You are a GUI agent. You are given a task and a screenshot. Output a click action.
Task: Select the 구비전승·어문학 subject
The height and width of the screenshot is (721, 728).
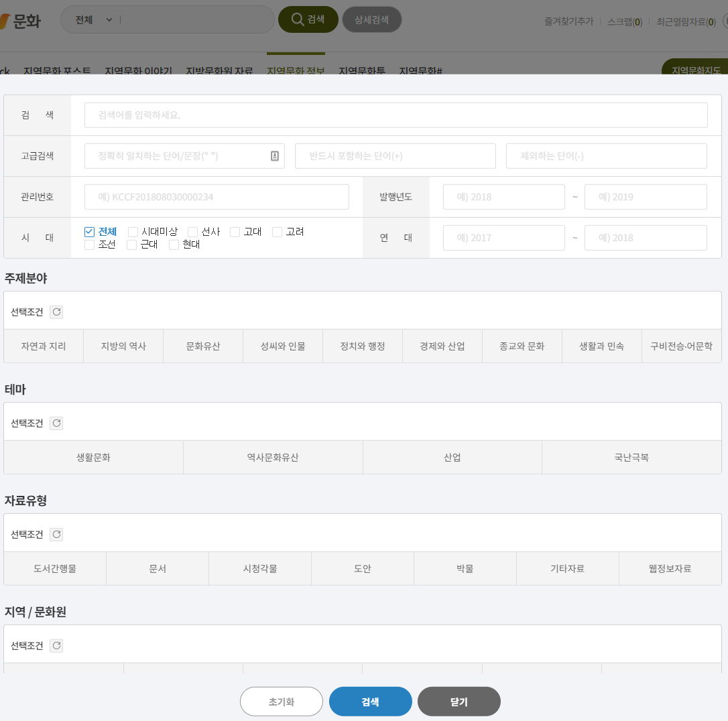point(682,346)
